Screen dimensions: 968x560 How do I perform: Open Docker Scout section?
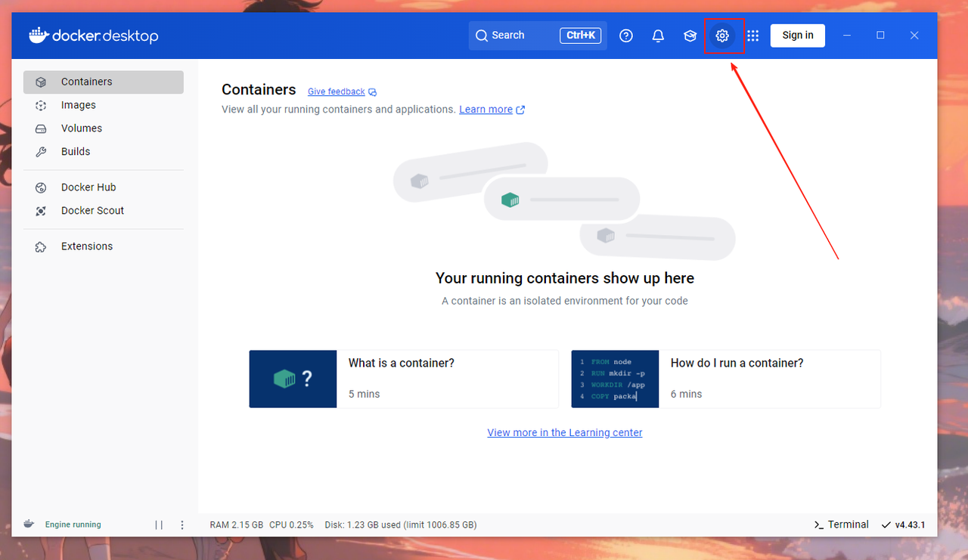[x=92, y=211]
